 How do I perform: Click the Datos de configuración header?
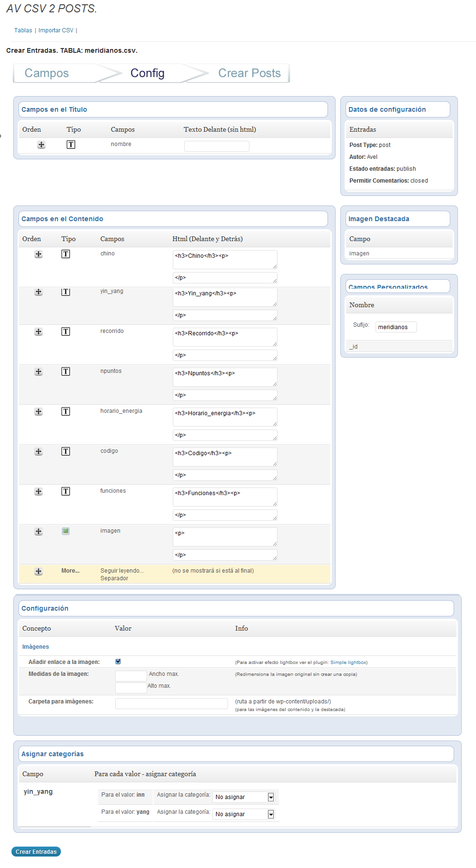click(x=398, y=109)
